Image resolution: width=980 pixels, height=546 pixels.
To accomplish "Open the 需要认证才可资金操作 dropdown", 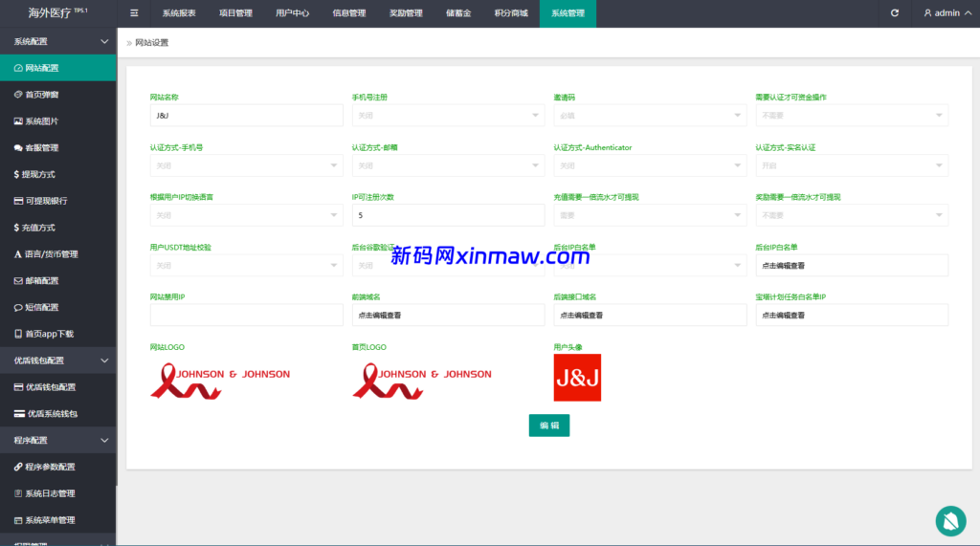I will pos(852,116).
